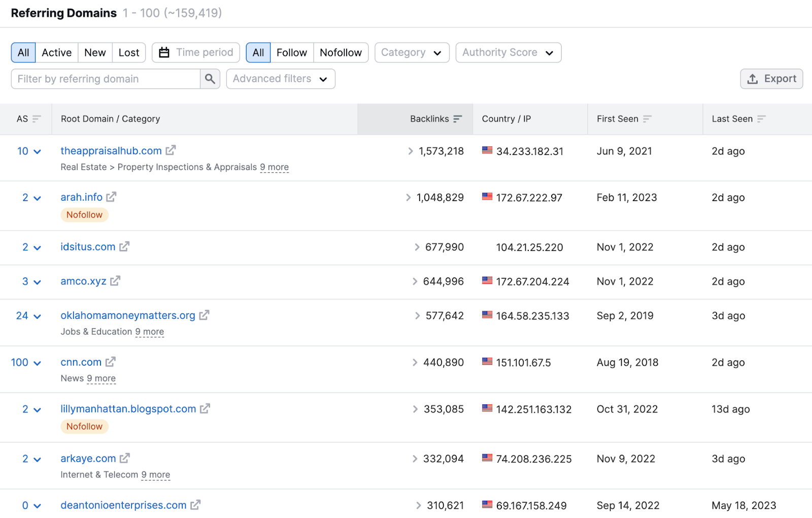The image size is (812, 518).
Task: Expand AS 2 chevron for arah.info
Action: pos(37,198)
